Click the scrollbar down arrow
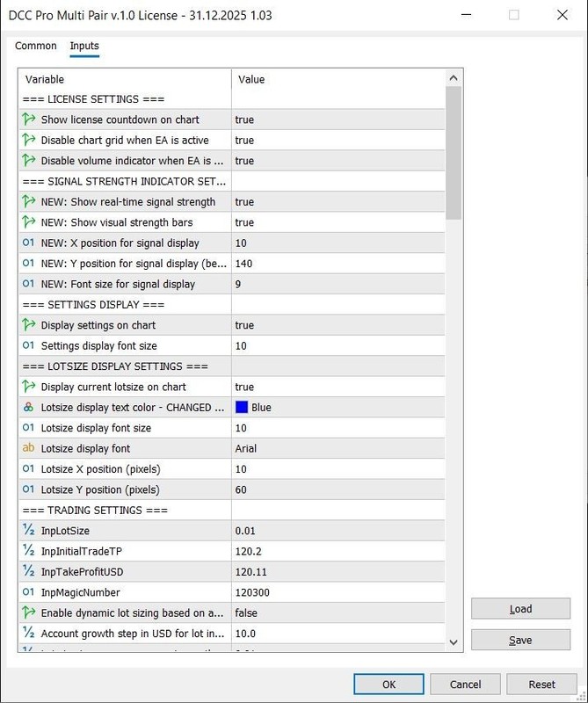 (454, 642)
